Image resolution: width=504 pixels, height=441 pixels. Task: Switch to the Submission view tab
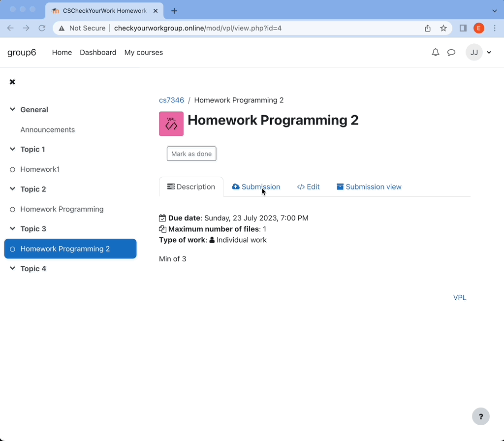point(369,187)
